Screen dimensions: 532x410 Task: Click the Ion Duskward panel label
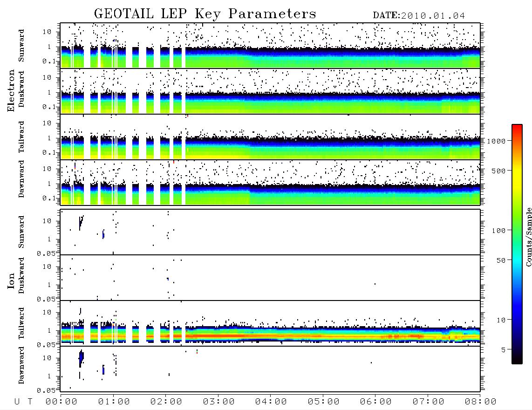(x=21, y=276)
